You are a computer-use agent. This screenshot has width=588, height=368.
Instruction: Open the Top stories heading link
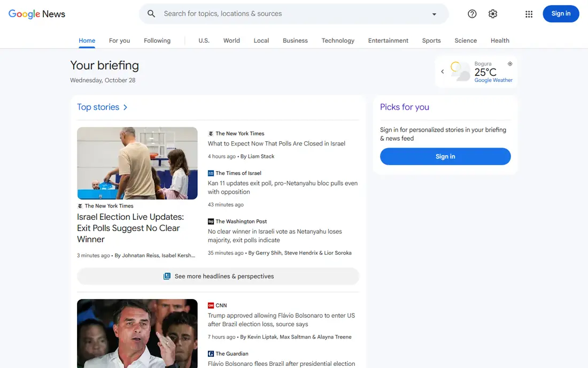click(98, 107)
